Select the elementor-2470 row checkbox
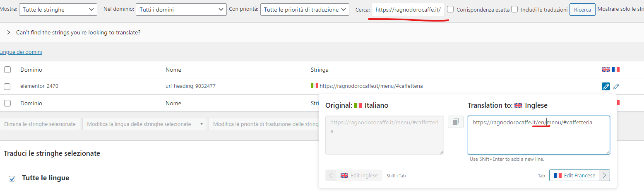The width and height of the screenshot is (644, 196). 7,86
